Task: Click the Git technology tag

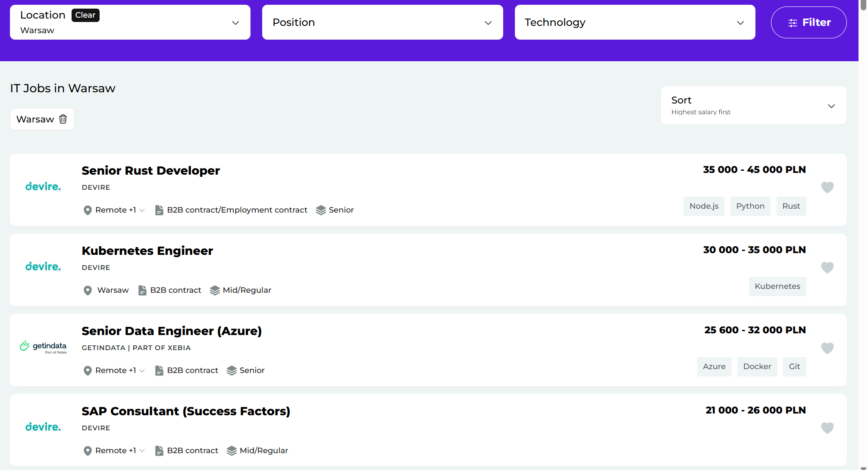Action: click(x=794, y=367)
